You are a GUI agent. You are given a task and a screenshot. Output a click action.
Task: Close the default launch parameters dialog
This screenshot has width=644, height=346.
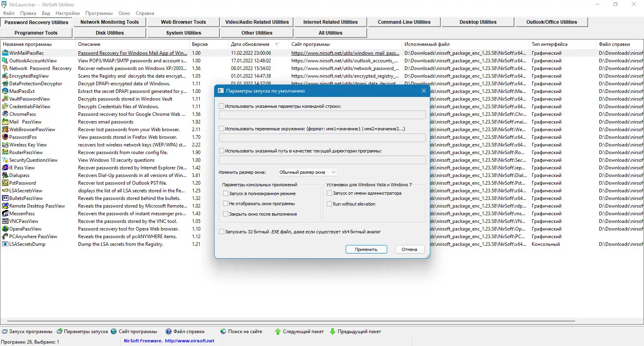coord(423,91)
